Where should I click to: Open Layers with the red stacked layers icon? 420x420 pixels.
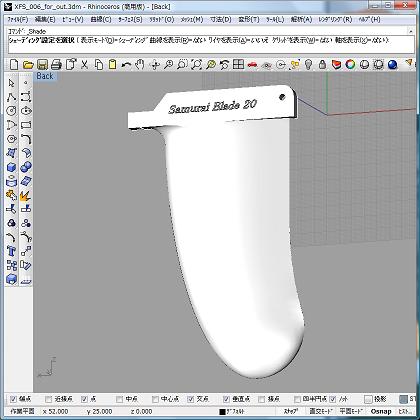[x=336, y=64]
